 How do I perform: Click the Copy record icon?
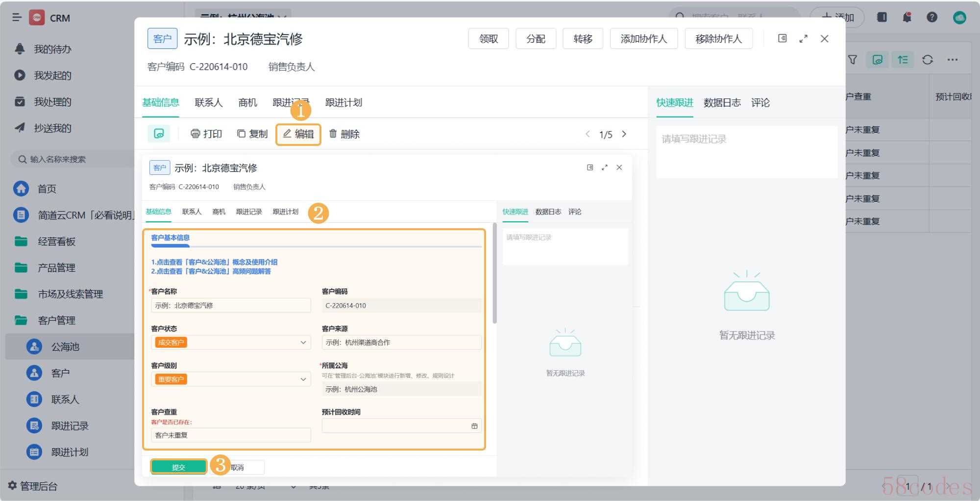tap(241, 134)
